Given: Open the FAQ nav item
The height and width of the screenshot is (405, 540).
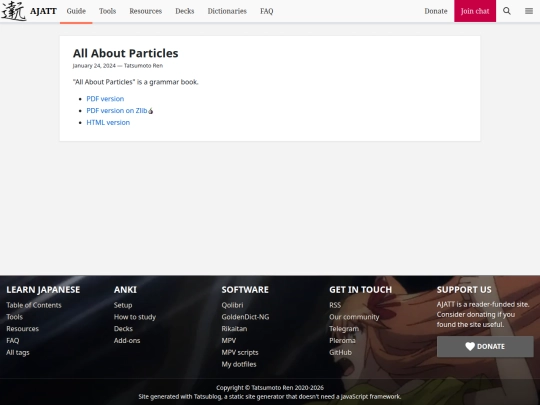Looking at the screenshot, I should [267, 11].
